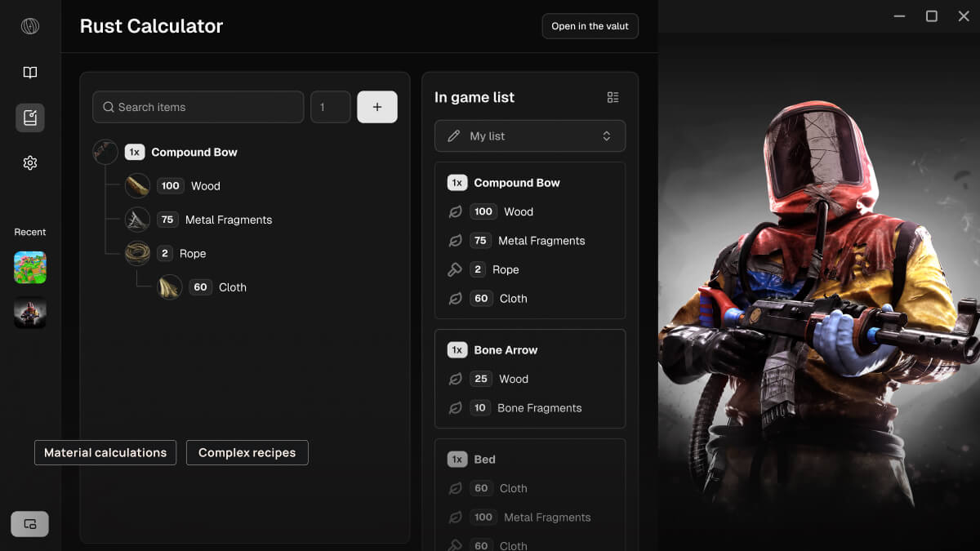Click the leaf icon beside 100 Metal Fragments in Bed
This screenshot has width=980, height=551.
pyautogui.click(x=456, y=518)
